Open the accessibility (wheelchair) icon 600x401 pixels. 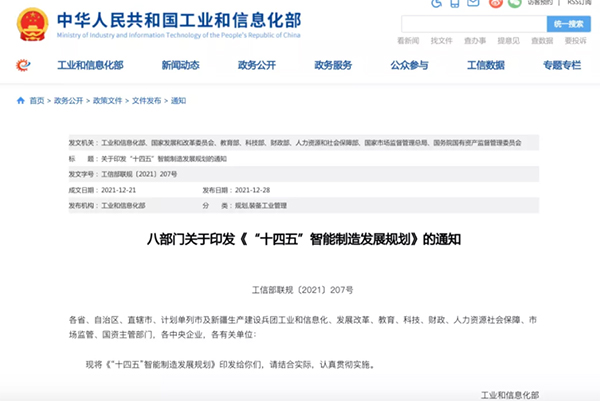tap(436, 3)
